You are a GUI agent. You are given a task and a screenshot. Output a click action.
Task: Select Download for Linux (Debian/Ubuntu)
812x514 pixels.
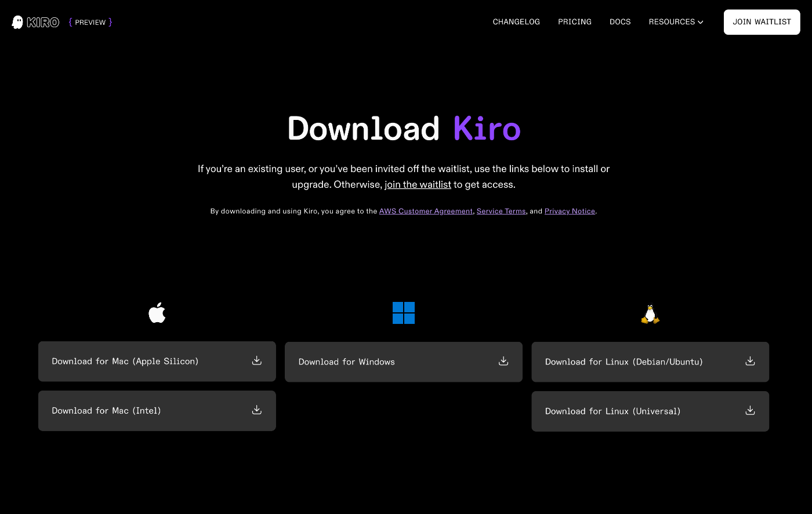650,362
